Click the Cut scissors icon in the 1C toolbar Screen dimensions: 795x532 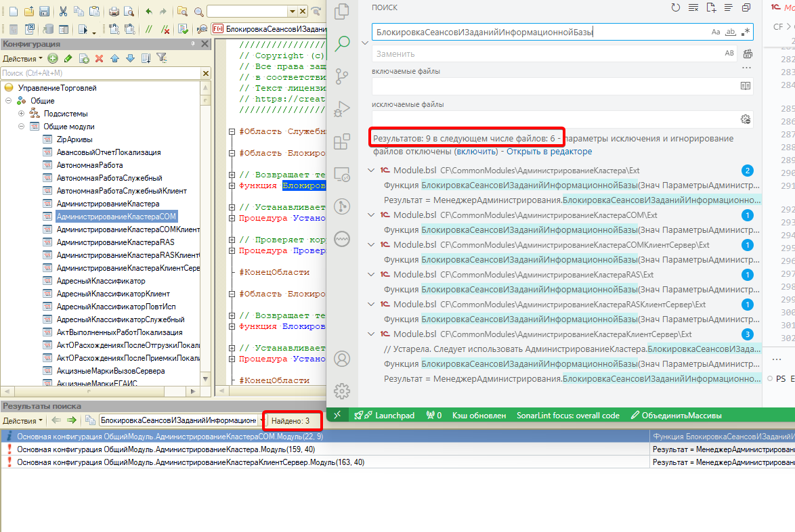64,11
